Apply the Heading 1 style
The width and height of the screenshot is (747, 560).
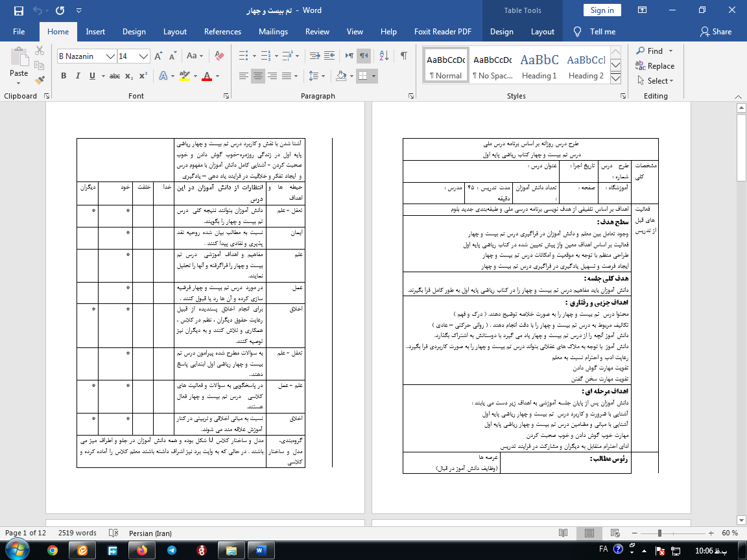(539, 65)
